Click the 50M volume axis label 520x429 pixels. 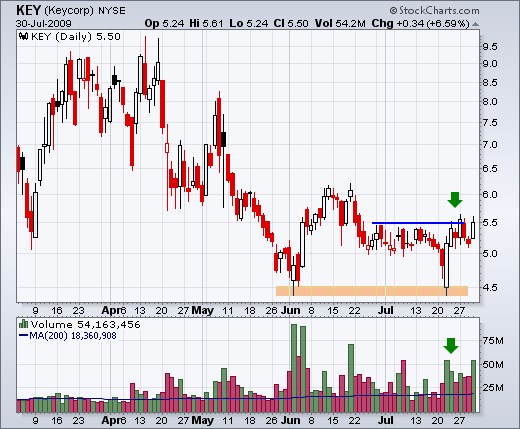(493, 365)
